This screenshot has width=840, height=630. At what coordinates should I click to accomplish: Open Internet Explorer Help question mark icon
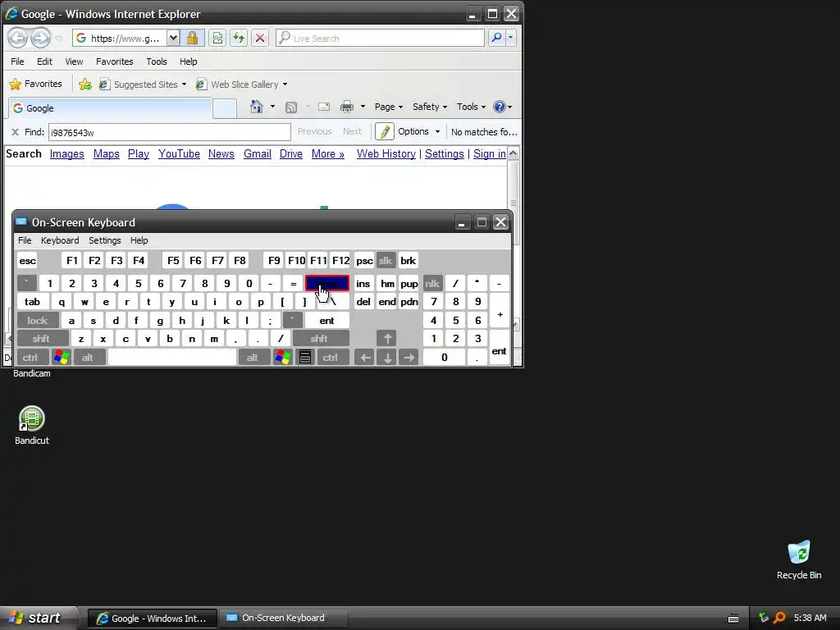[499, 107]
